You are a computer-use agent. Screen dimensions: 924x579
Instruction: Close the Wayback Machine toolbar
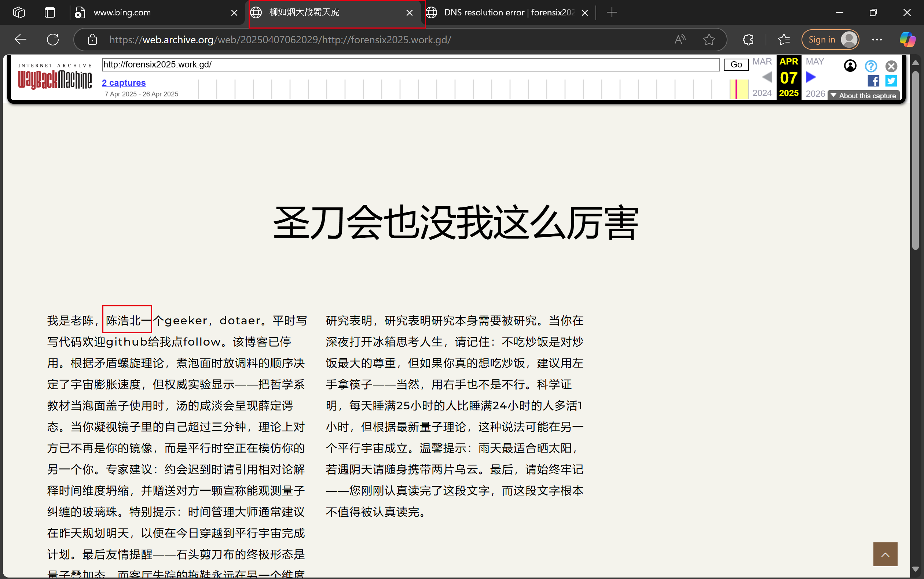[891, 66]
